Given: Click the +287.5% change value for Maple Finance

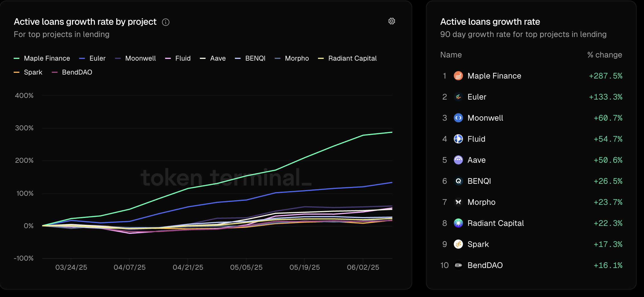Looking at the screenshot, I should (605, 76).
